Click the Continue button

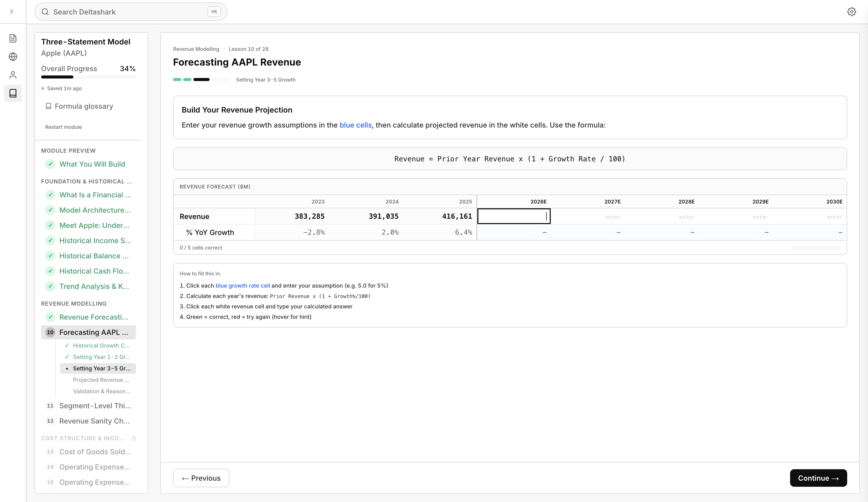point(819,478)
